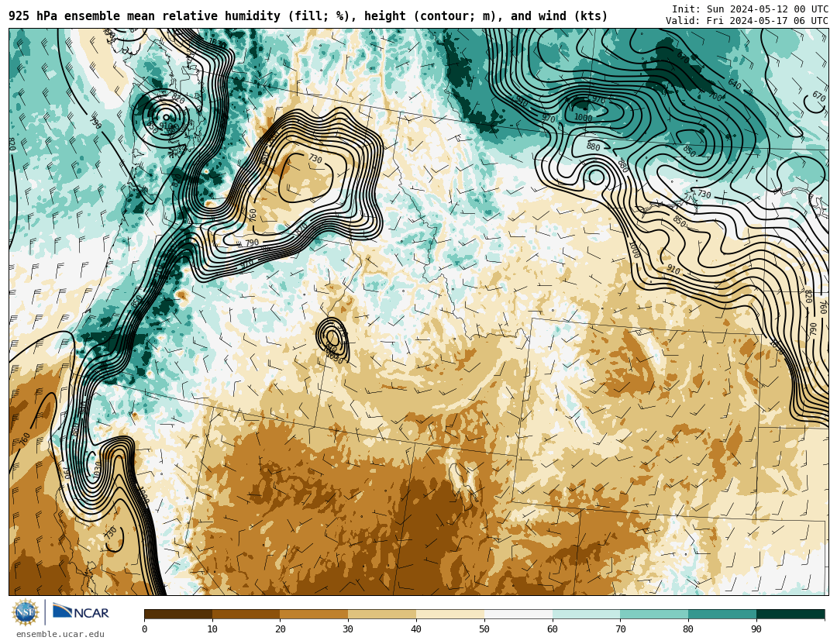Image resolution: width=837 pixels, height=644 pixels.
Task: Click the 640 height contour label
Action: (735, 84)
